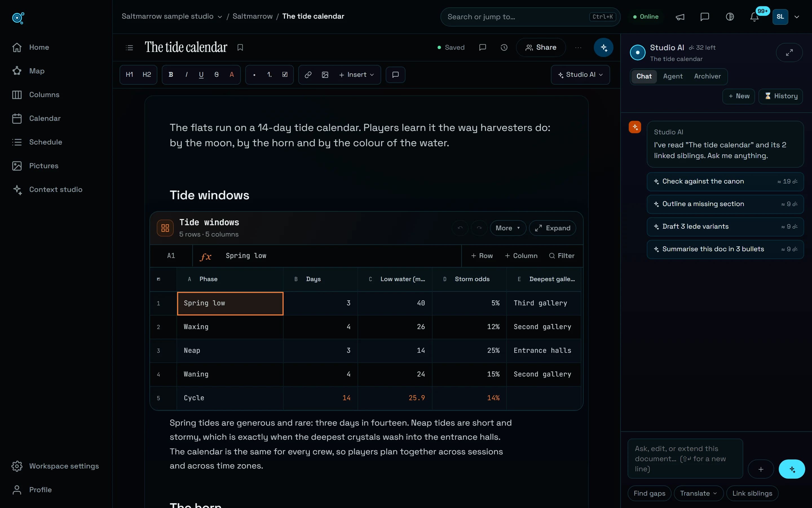The image size is (812, 508).
Task: Redo the Tide windows table change
Action: [479, 228]
